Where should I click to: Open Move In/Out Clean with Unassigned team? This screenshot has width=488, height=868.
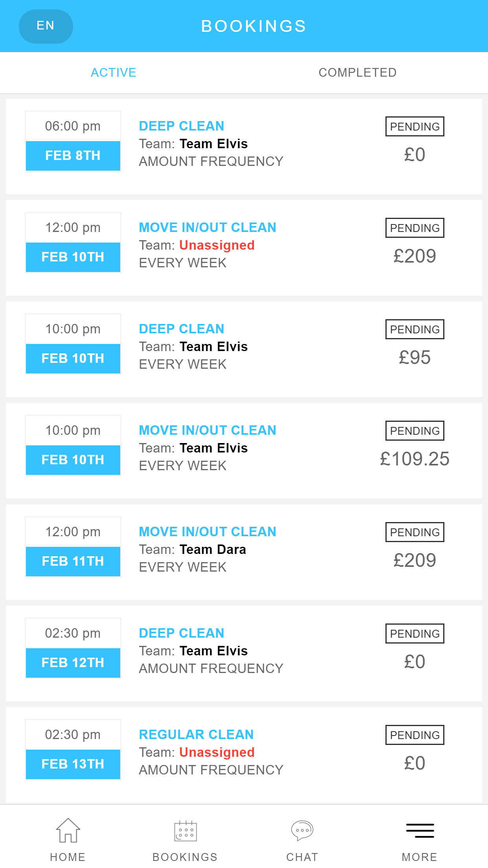click(x=244, y=248)
